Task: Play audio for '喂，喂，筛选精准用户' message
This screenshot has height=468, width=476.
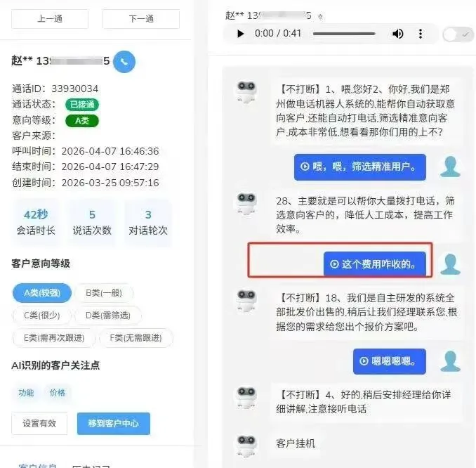Action: 305,167
